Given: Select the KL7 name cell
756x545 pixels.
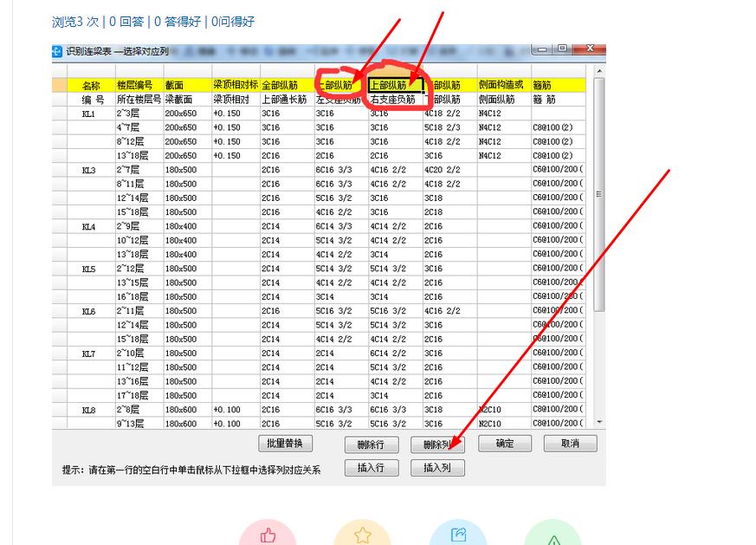Looking at the screenshot, I should pyautogui.click(x=91, y=354).
